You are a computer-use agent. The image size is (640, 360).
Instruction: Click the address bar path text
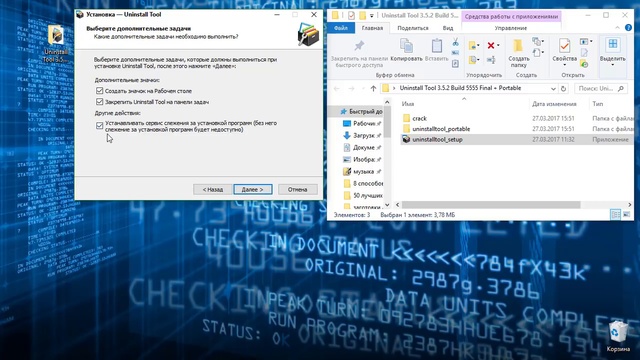click(x=460, y=88)
